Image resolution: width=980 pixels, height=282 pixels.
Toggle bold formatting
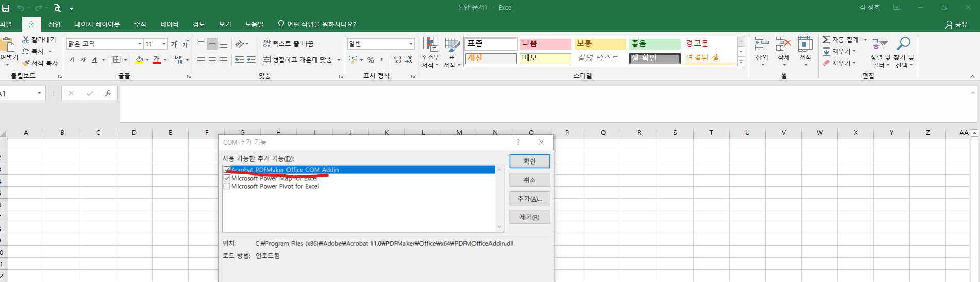pos(72,60)
